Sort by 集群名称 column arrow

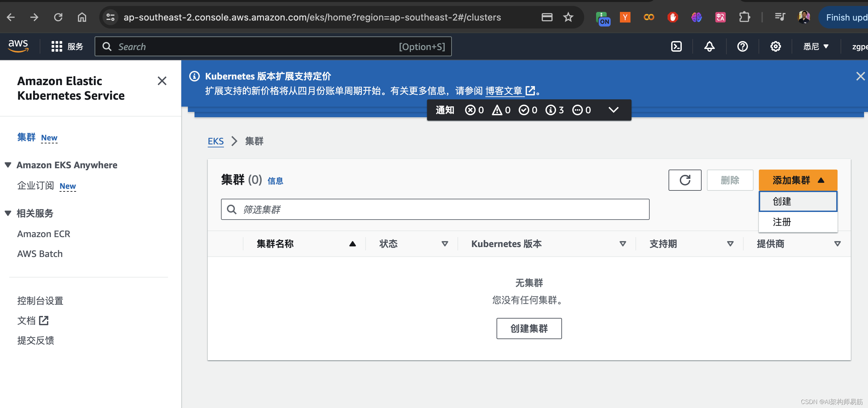pyautogui.click(x=352, y=244)
